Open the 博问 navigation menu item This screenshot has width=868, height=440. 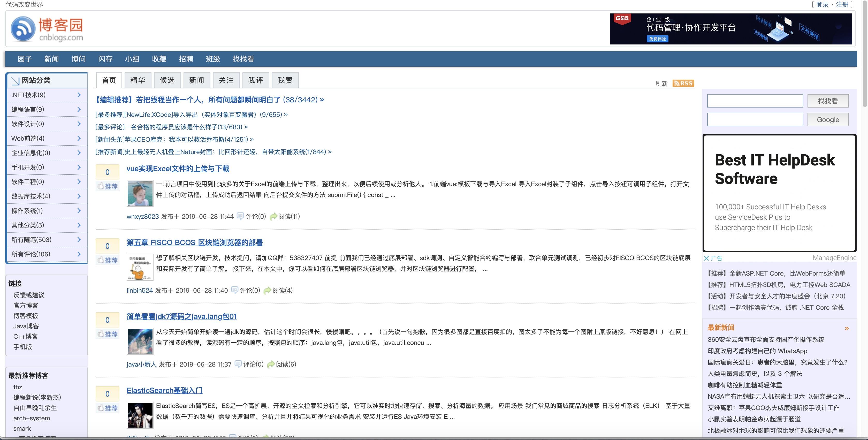click(x=78, y=59)
